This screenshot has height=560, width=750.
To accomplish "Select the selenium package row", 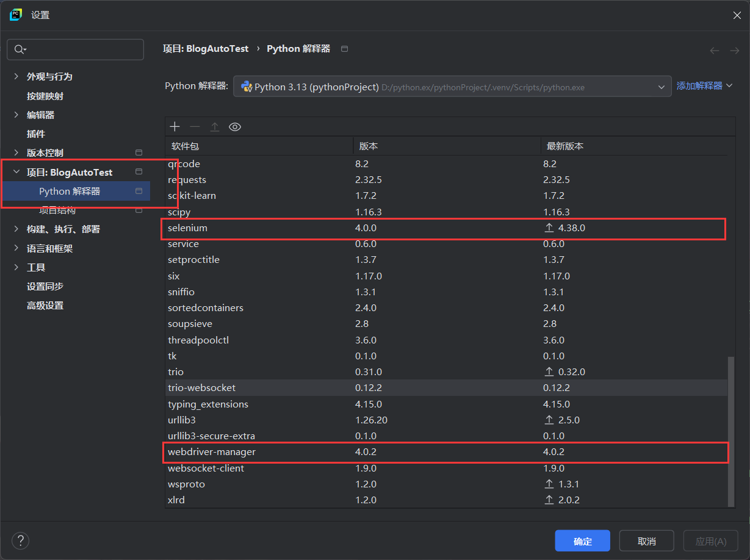I will [446, 228].
